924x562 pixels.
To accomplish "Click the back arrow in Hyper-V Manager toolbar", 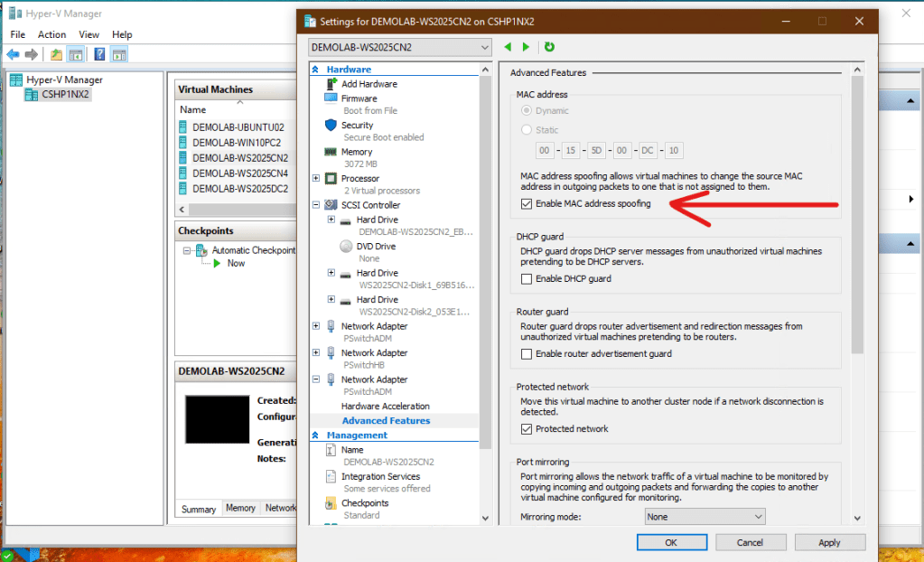I will 13,54.
